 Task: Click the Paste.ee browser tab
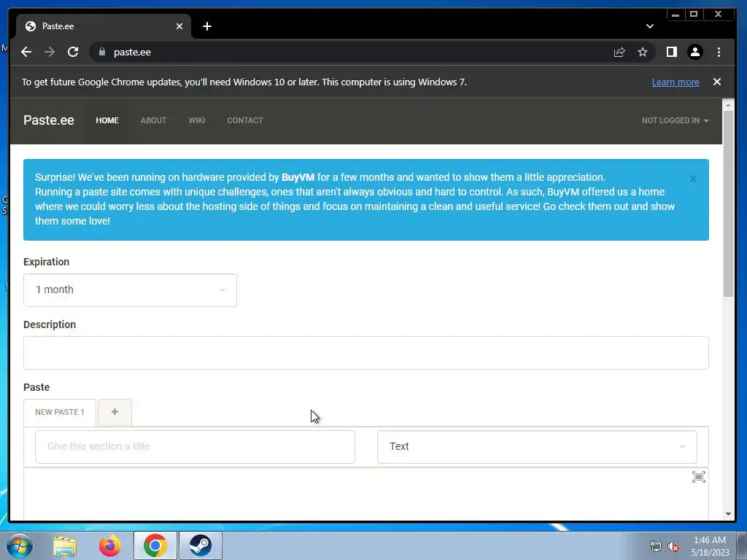tap(104, 26)
